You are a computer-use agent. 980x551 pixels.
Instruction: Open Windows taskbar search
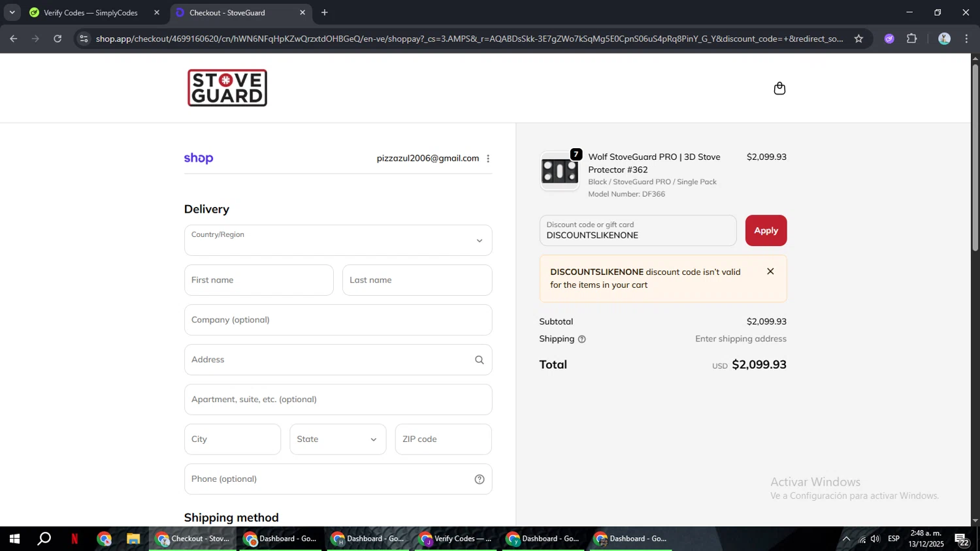44,539
